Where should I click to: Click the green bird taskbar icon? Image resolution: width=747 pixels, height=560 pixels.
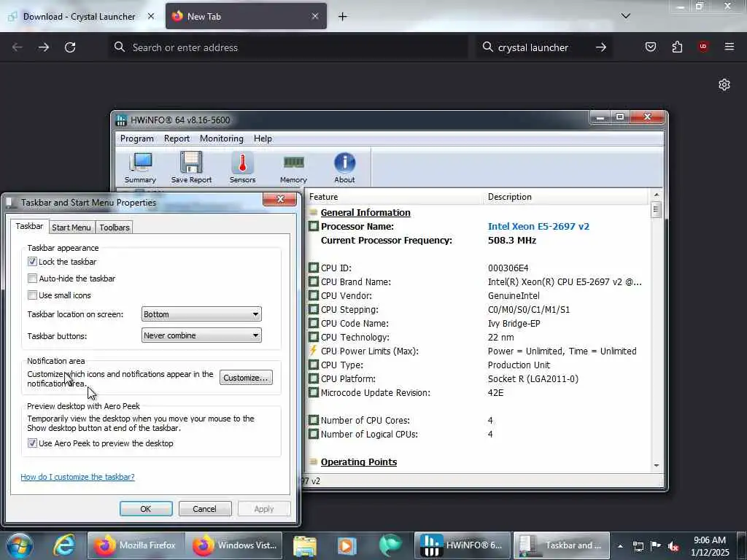pyautogui.click(x=390, y=545)
